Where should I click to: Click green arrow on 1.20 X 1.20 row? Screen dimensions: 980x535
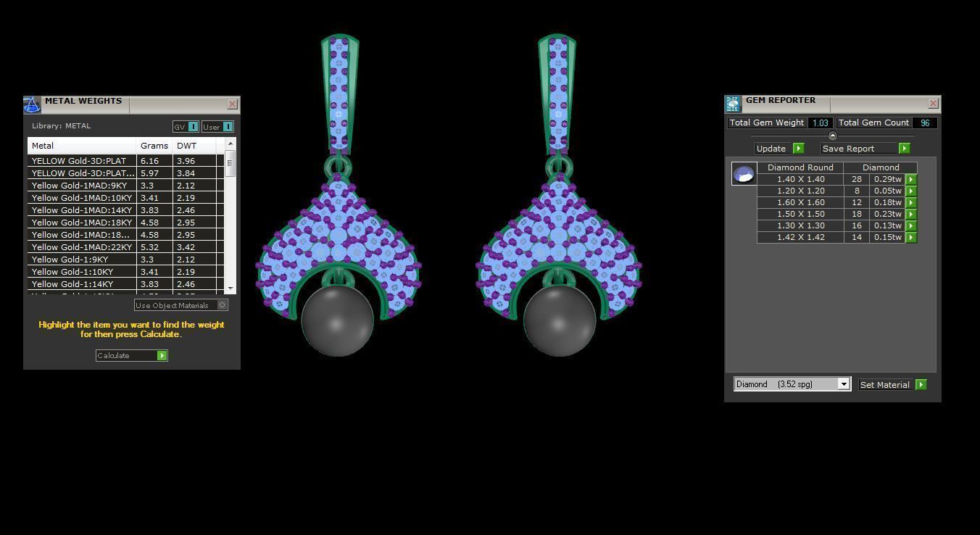[911, 191]
